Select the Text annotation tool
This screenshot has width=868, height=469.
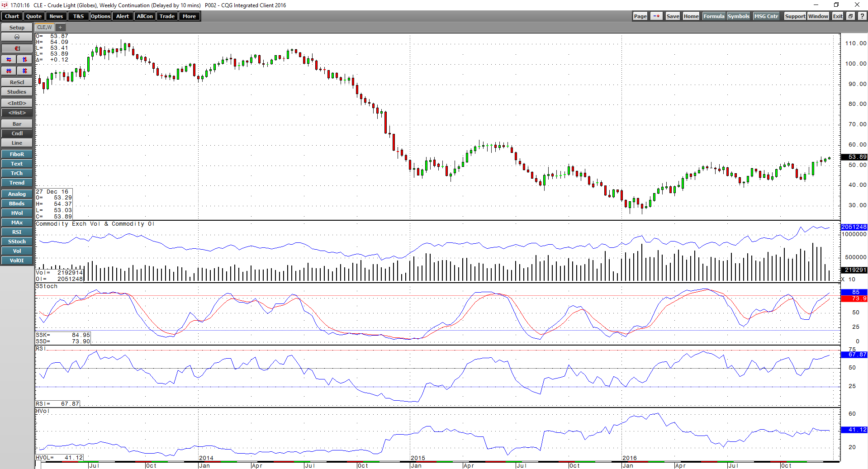pyautogui.click(x=17, y=164)
